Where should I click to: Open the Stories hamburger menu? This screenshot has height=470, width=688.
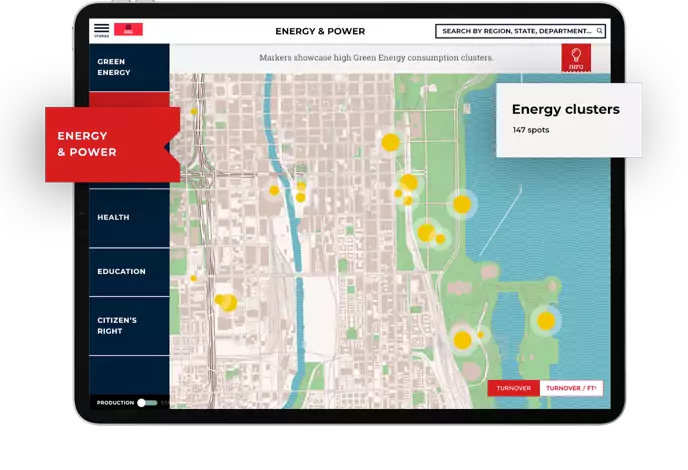point(101,30)
